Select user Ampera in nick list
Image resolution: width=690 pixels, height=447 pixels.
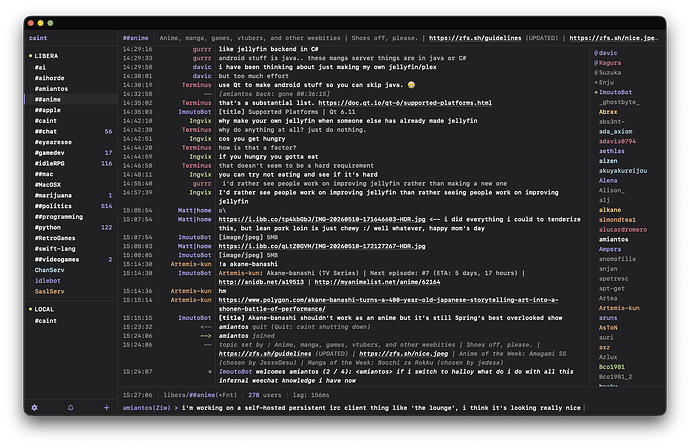pos(610,249)
